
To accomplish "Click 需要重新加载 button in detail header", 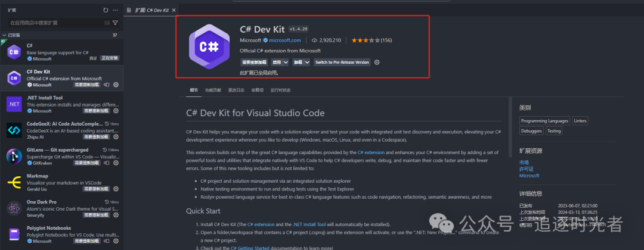I will (254, 62).
